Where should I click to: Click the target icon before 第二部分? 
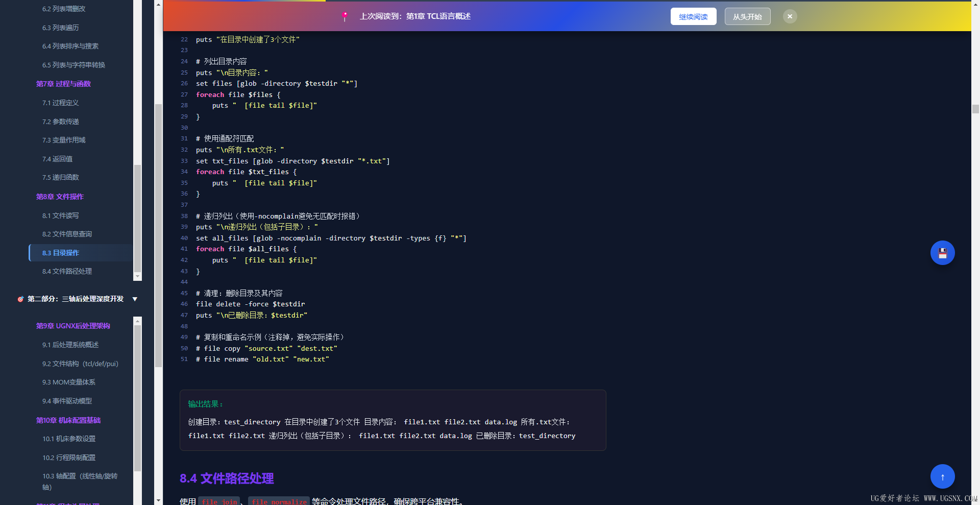[x=20, y=299]
